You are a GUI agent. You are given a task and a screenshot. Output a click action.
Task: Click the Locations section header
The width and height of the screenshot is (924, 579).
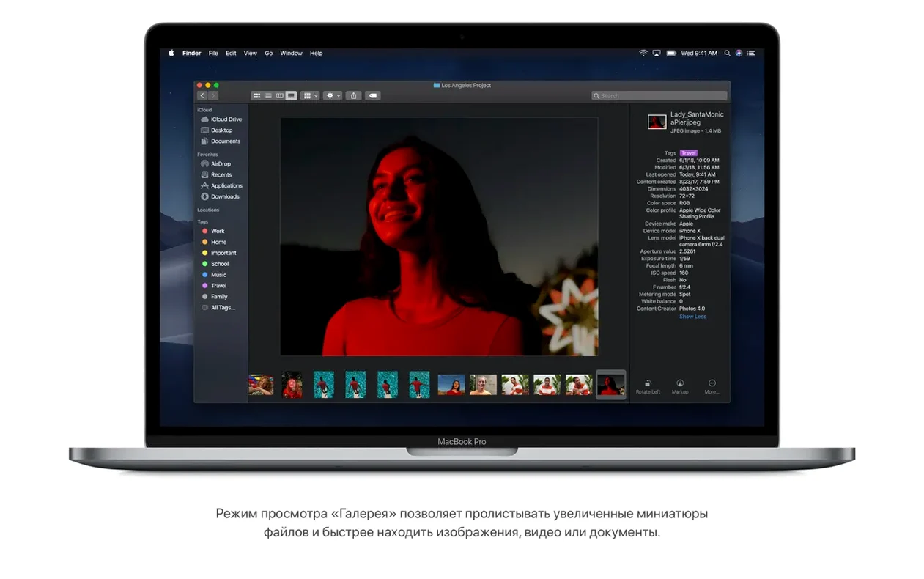[208, 210]
